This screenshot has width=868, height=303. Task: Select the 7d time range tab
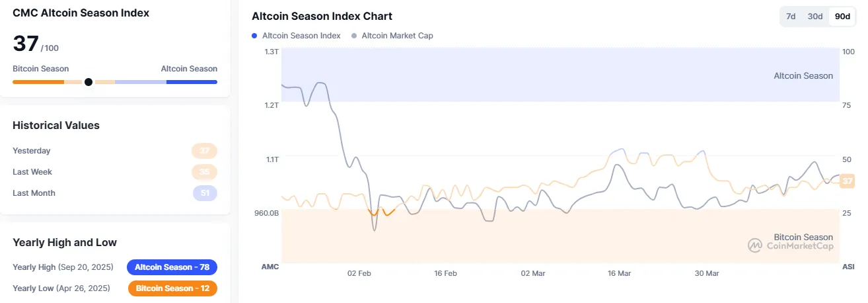point(790,17)
